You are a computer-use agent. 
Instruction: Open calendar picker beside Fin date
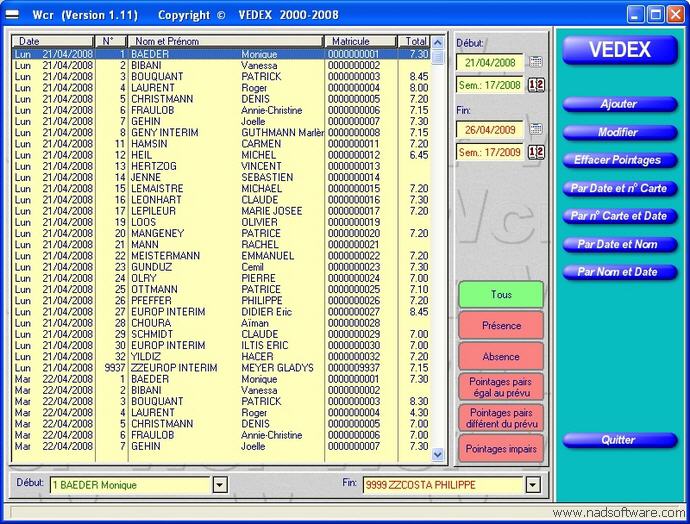tap(536, 129)
